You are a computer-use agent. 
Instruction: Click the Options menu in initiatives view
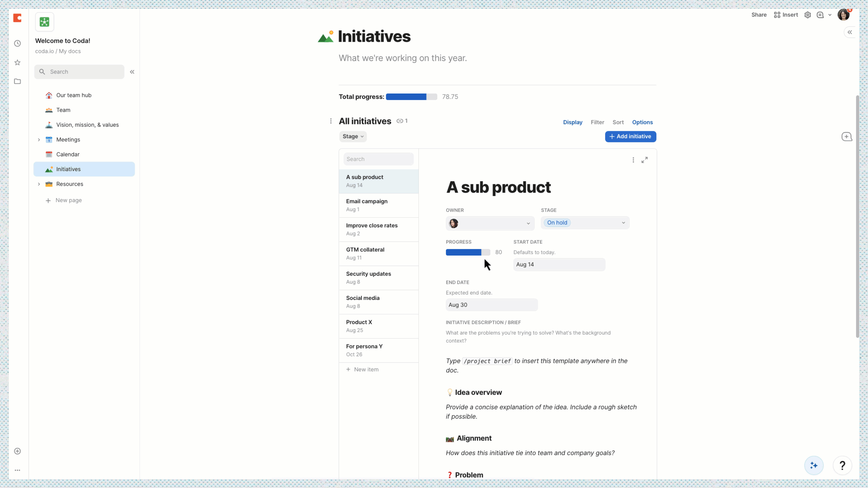click(643, 122)
